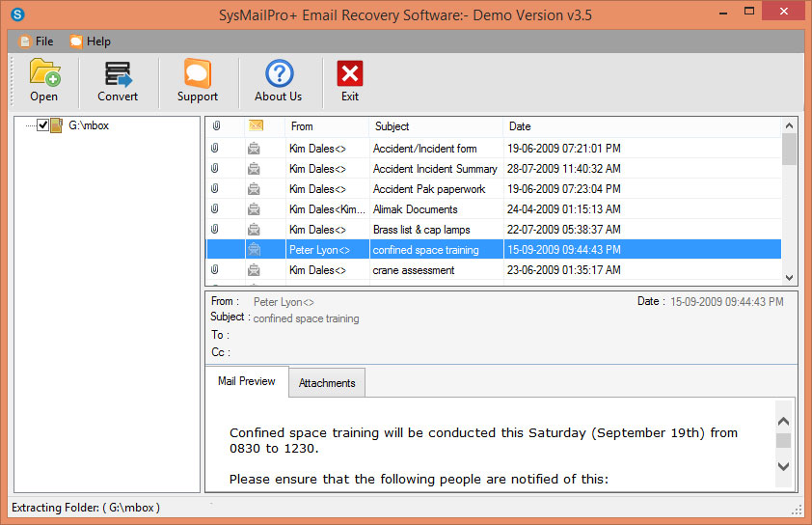
Task: Click the preview header sender 'Peter Lyon<>'
Action: click(x=284, y=302)
